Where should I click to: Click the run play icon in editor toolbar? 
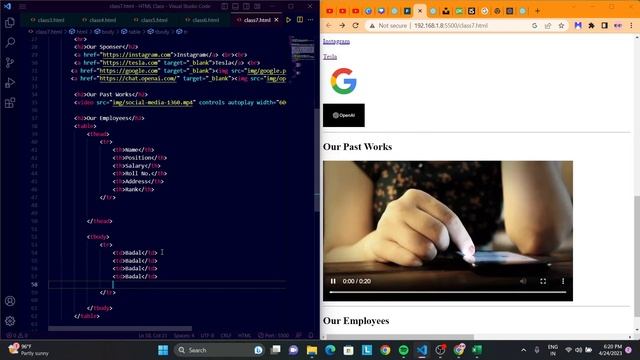pos(289,20)
